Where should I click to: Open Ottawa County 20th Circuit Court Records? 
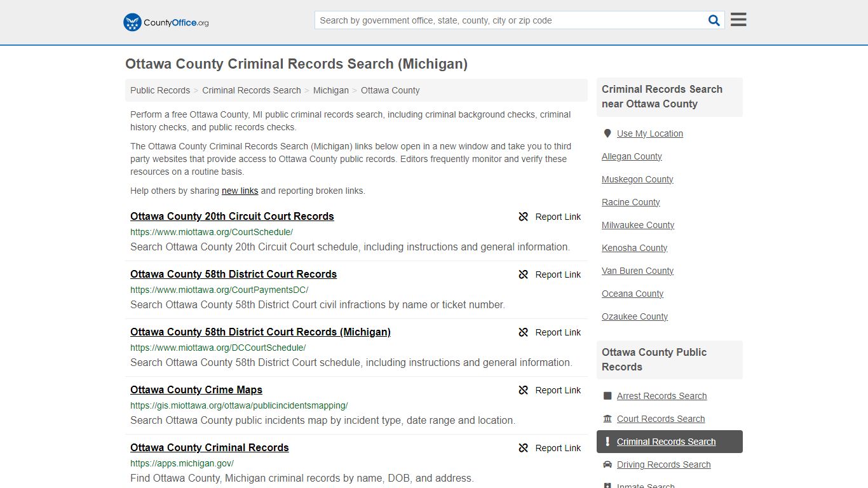[232, 216]
